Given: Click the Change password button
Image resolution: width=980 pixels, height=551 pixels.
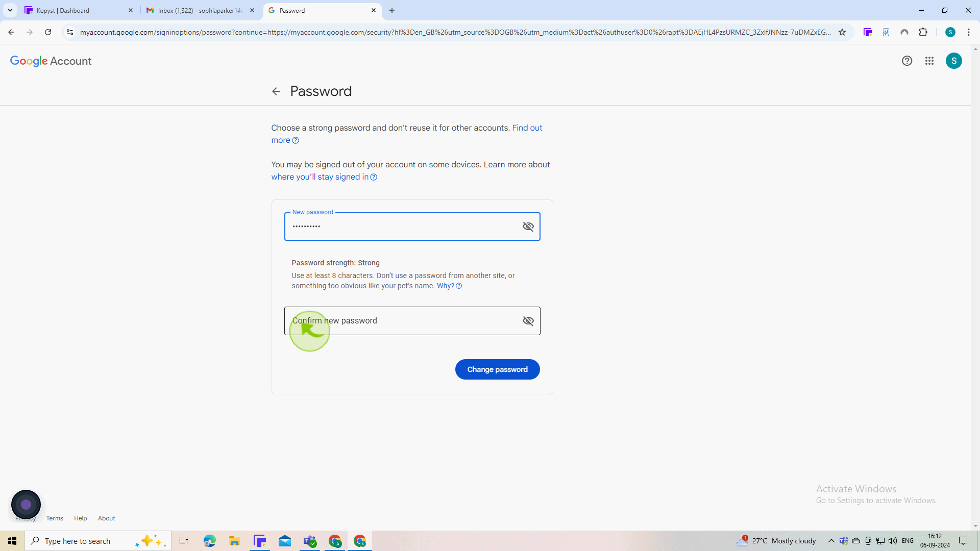Looking at the screenshot, I should 498,369.
